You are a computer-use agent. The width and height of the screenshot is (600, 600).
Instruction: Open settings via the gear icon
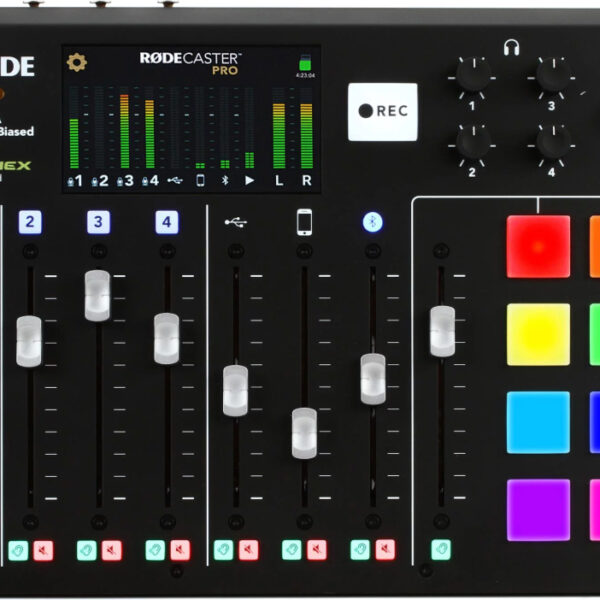point(77,63)
